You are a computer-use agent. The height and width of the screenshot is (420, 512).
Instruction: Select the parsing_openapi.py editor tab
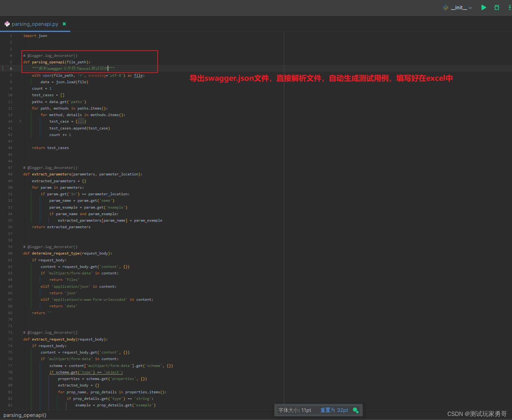(35, 24)
